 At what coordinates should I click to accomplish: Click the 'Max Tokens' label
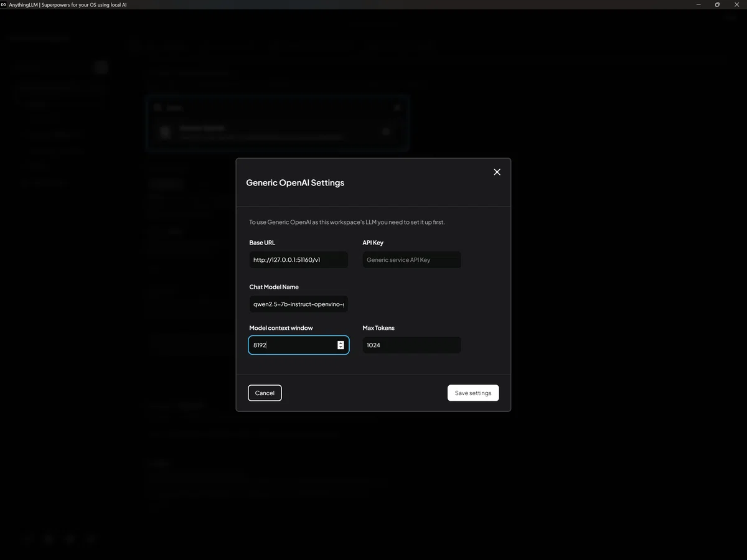point(378,328)
